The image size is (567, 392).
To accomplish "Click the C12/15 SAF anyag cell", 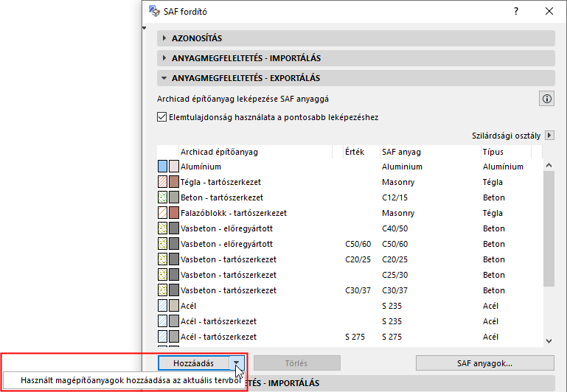I will [x=394, y=197].
